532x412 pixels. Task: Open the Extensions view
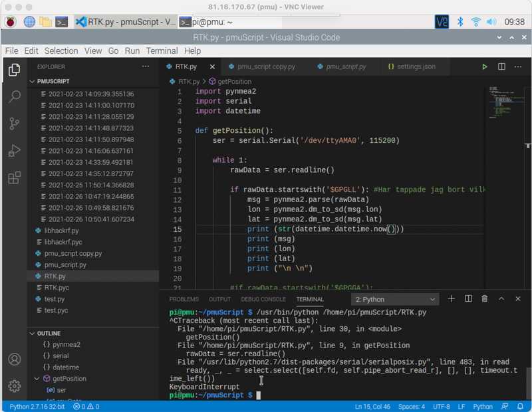point(14,178)
